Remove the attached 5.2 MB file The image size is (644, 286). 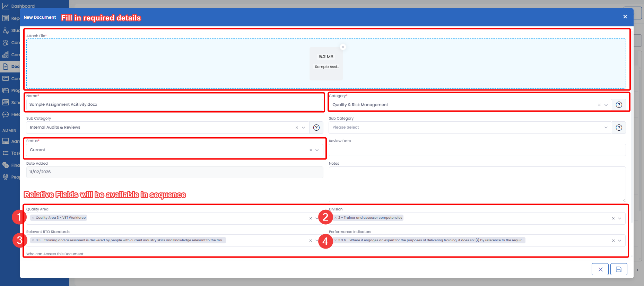coord(343,47)
